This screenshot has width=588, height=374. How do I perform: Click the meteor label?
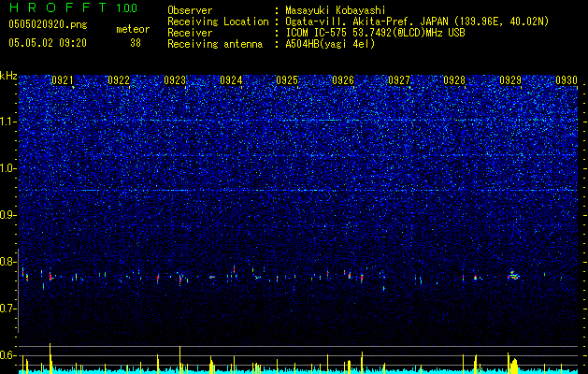(x=133, y=29)
